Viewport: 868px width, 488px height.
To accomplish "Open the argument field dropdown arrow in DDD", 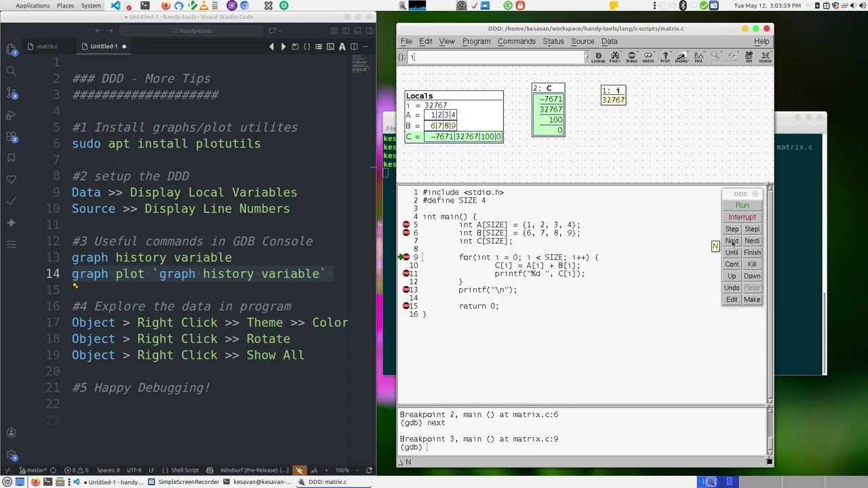I will 586,58.
